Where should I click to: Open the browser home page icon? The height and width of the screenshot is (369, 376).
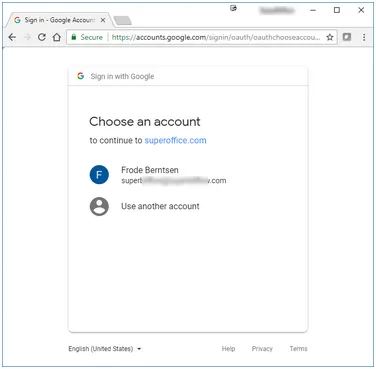pyautogui.click(x=57, y=37)
